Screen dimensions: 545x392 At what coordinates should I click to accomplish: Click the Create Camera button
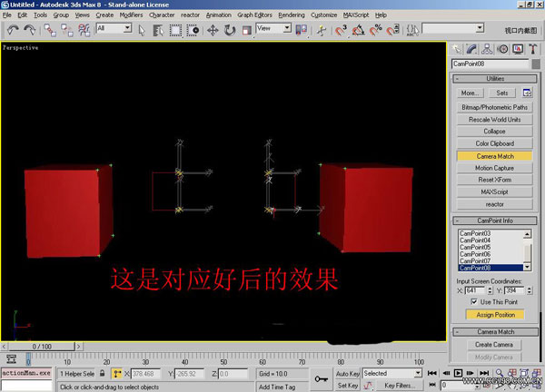click(495, 345)
